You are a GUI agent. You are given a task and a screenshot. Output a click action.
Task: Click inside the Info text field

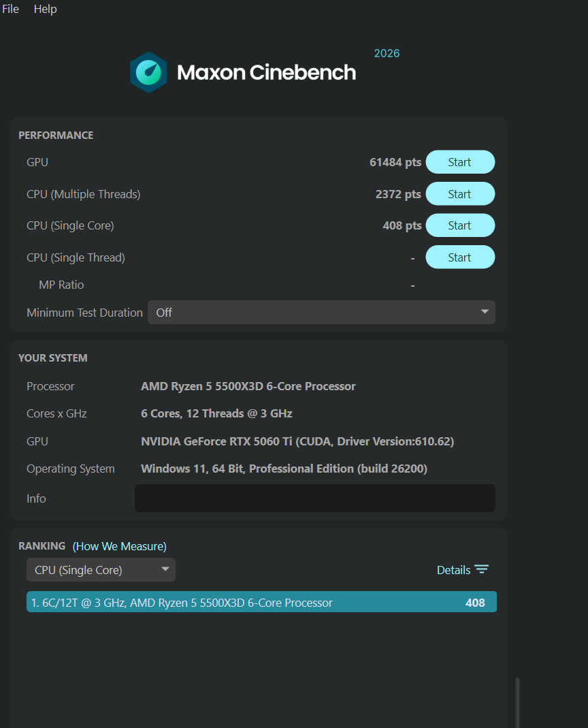314,498
